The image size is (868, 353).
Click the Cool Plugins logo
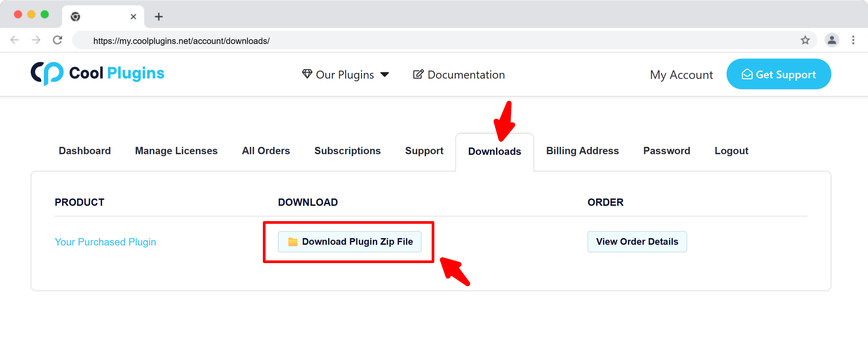click(x=97, y=73)
